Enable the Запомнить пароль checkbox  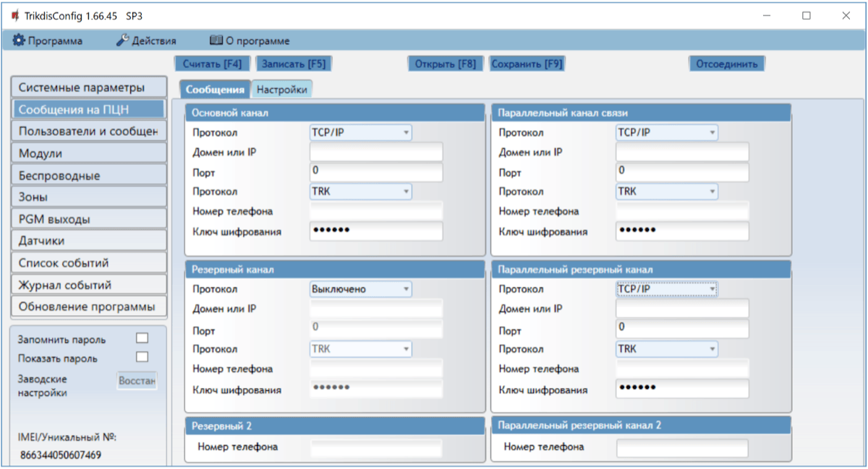pos(142,337)
